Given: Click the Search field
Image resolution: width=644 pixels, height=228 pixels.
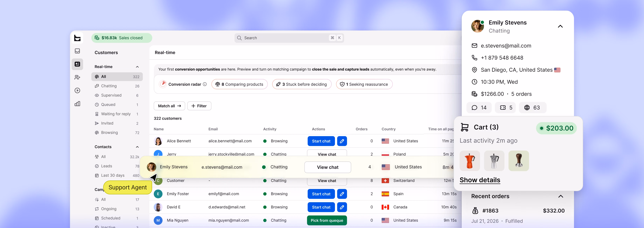Looking at the screenshot, I should [289, 38].
